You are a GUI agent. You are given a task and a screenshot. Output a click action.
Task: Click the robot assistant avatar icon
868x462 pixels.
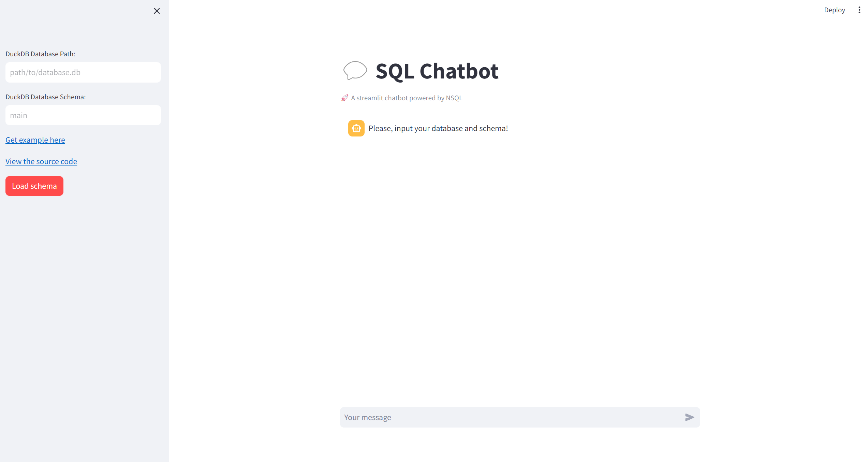pos(356,128)
